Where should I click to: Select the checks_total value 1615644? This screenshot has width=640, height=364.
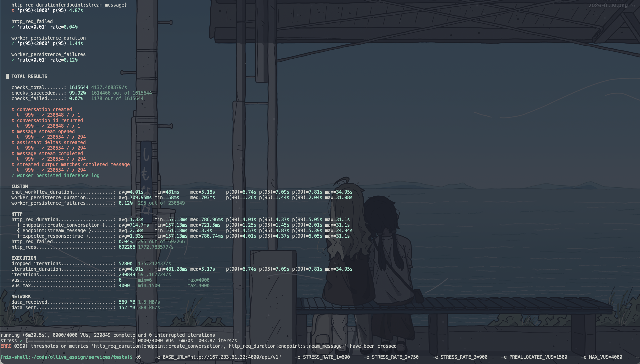tap(79, 87)
